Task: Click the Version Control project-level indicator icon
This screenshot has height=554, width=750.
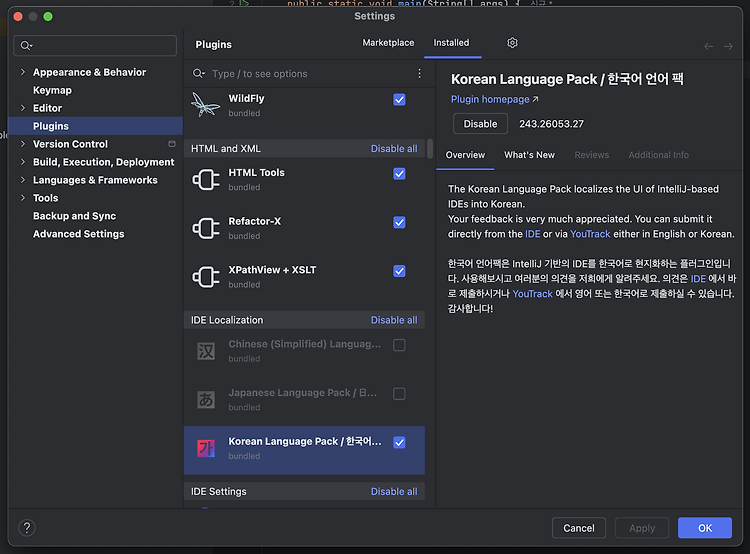Action: click(x=172, y=144)
